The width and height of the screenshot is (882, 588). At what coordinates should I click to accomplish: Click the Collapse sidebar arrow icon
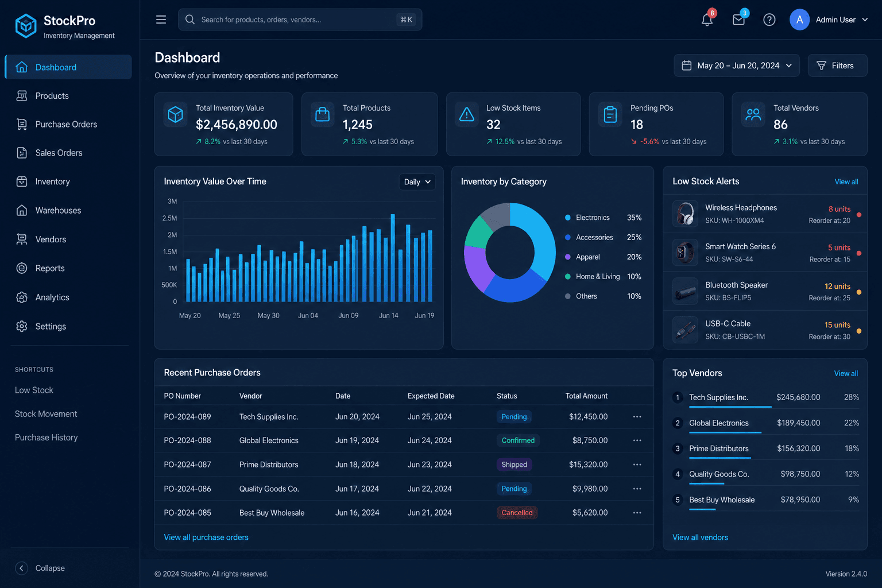tap(21, 568)
